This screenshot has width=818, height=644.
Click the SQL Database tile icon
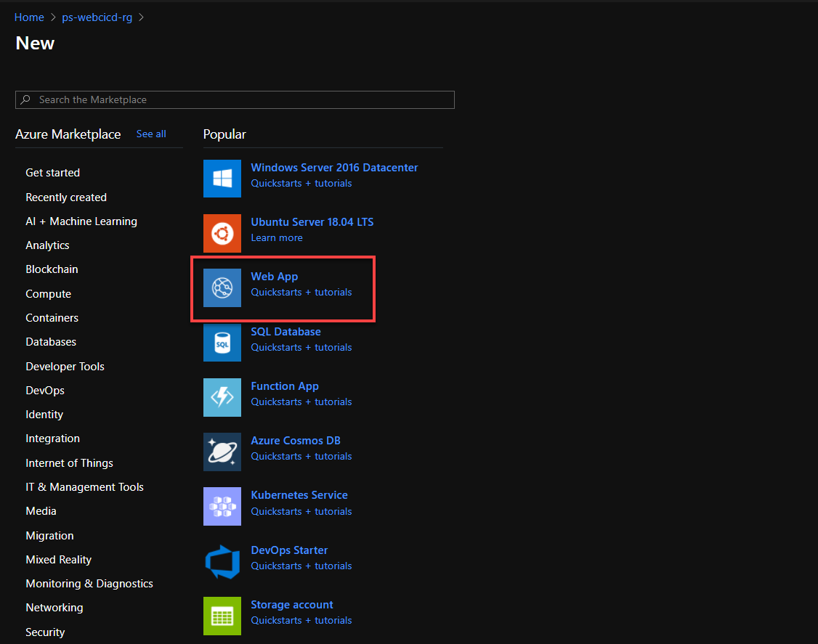(x=222, y=342)
